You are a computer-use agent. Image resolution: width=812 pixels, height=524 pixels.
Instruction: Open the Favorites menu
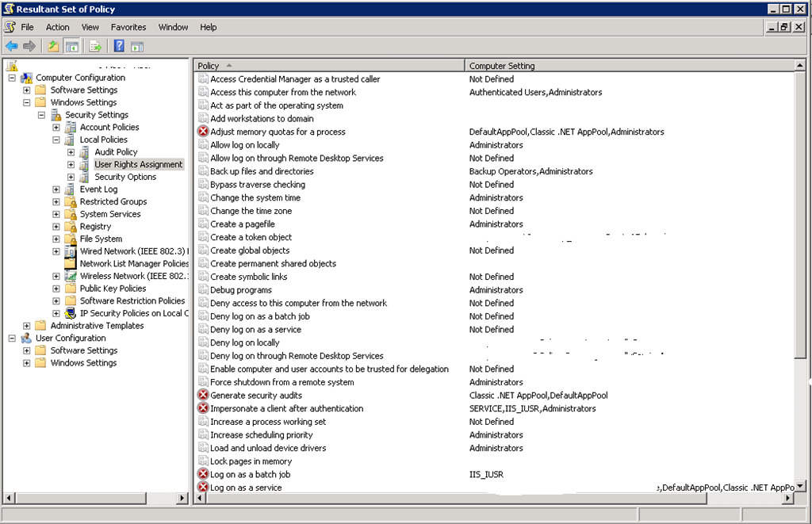point(128,27)
